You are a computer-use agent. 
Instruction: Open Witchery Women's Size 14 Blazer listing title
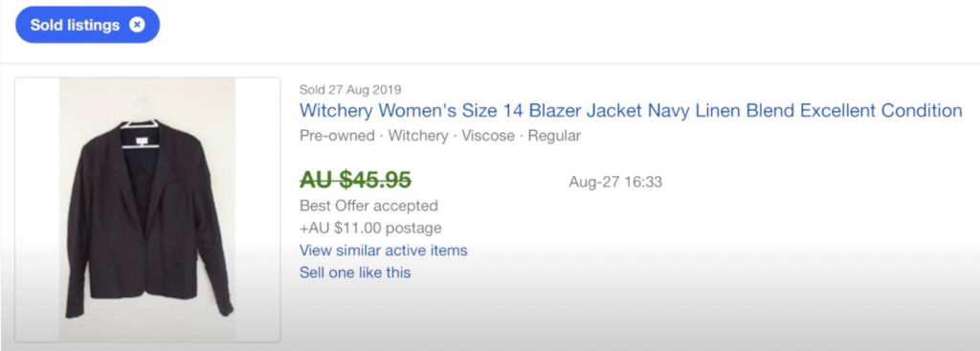631,111
